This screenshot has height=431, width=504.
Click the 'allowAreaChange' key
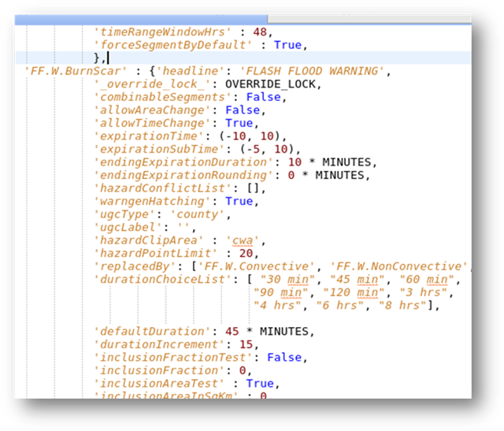tap(152, 110)
